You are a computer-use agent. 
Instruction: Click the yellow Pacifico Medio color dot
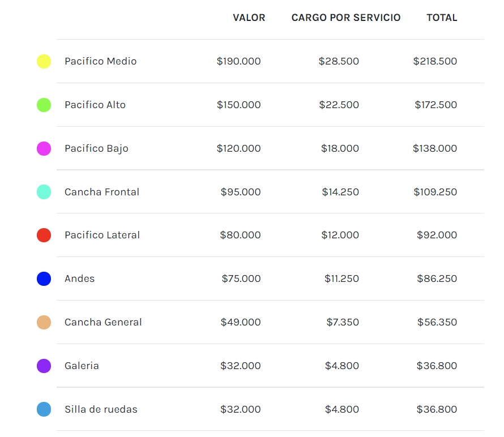44,61
